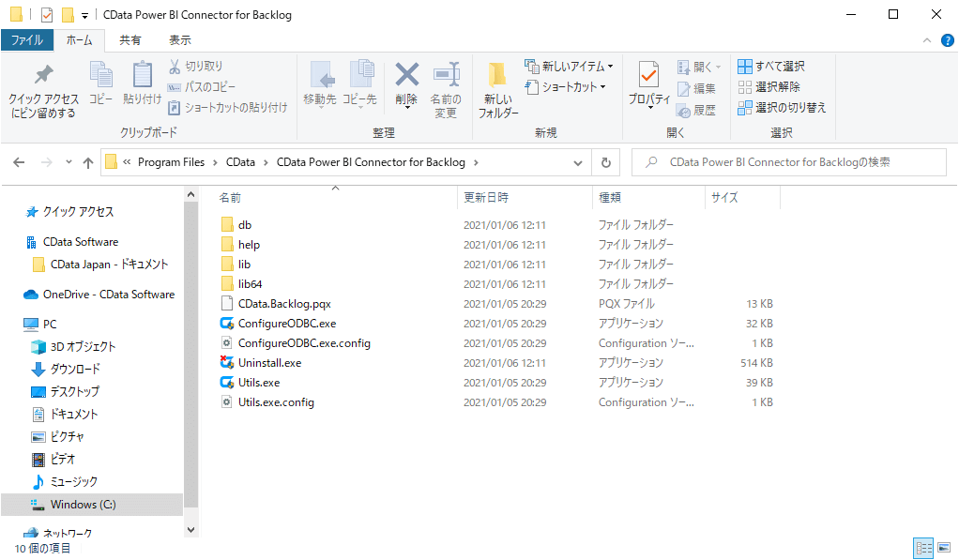
Task: Go back with the left arrow
Action: click(19, 162)
